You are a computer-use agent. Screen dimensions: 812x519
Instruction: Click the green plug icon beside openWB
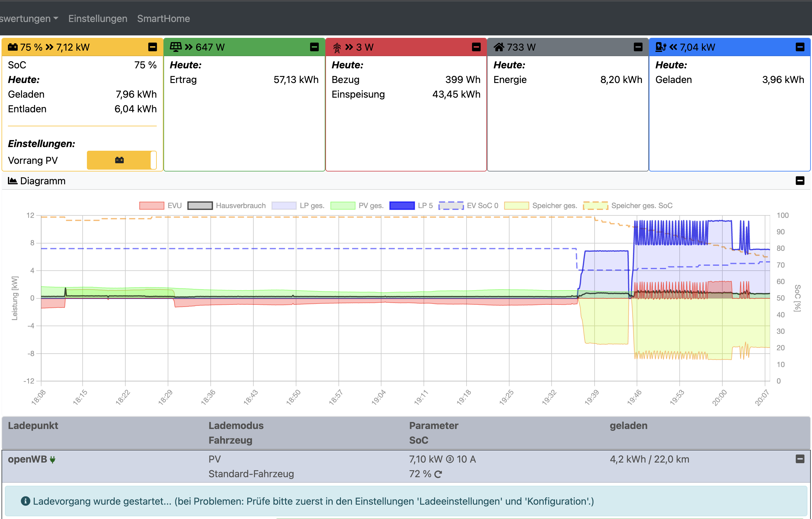click(x=53, y=460)
